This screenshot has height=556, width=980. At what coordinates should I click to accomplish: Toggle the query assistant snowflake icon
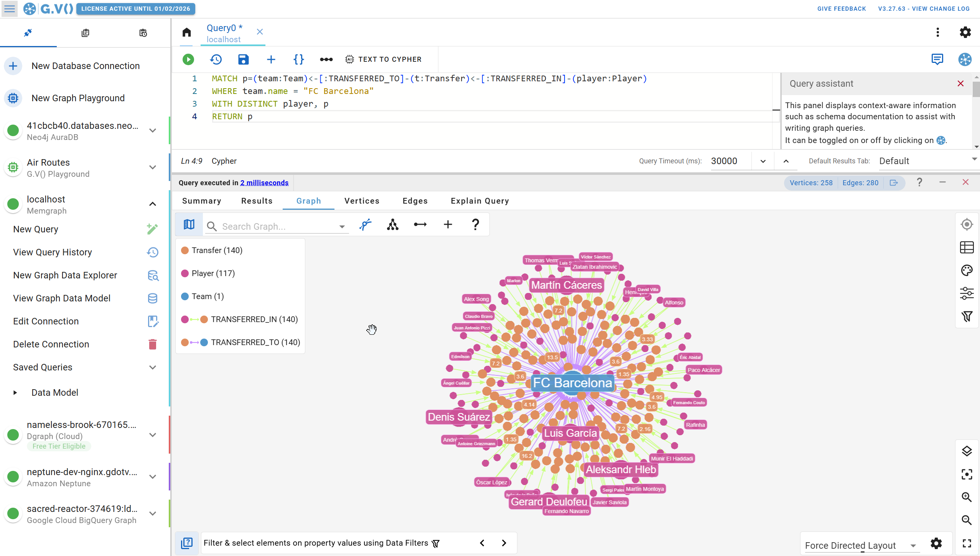coord(965,59)
